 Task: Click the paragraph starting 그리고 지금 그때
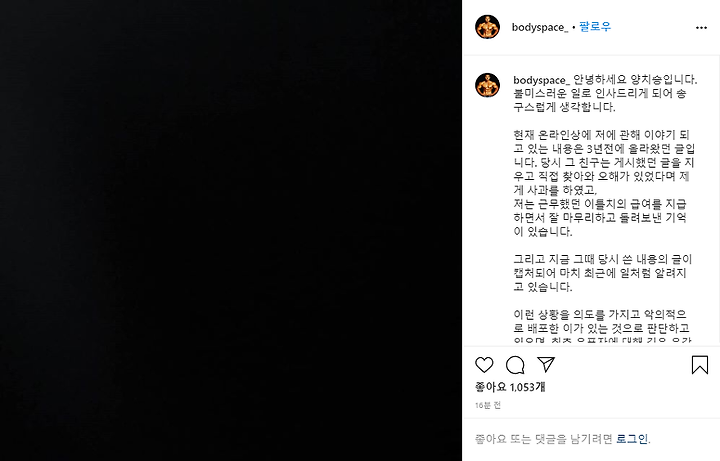tap(603, 273)
